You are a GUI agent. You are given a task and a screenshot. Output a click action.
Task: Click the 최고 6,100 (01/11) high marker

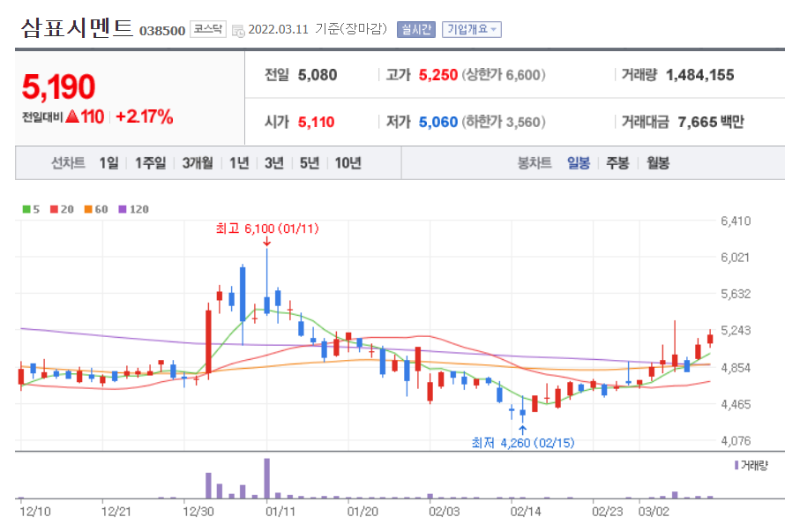point(267,229)
